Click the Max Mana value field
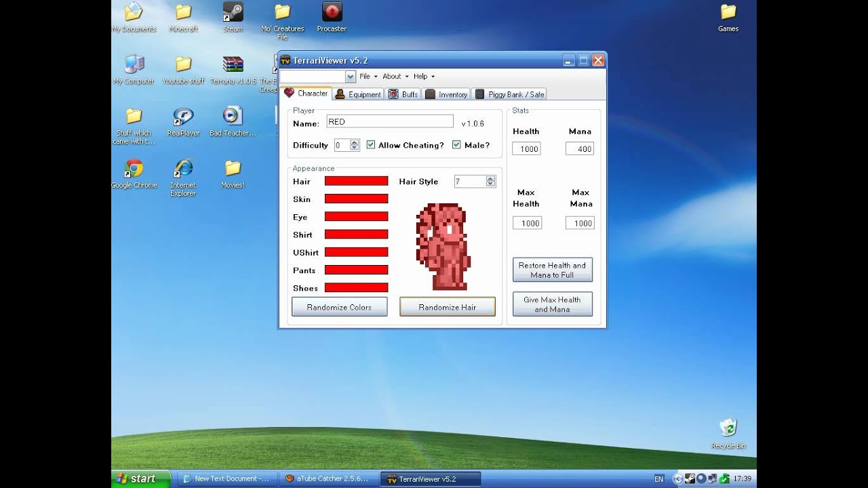Image resolution: width=868 pixels, height=488 pixels. tap(580, 223)
